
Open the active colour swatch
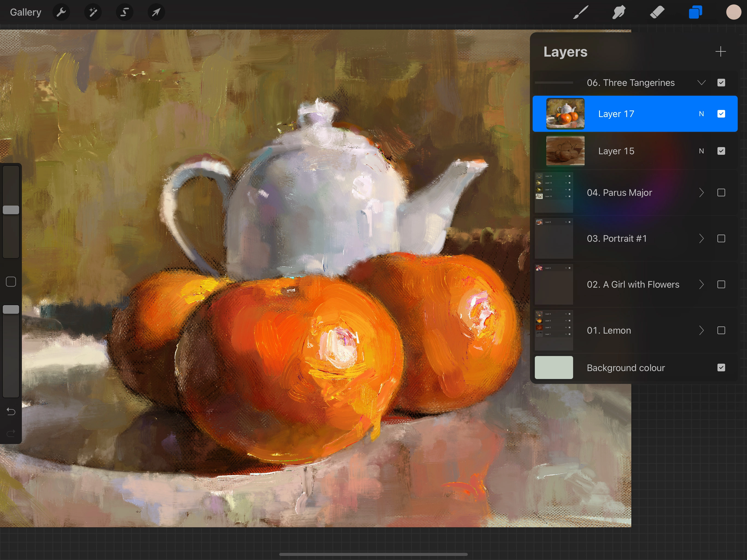(733, 13)
